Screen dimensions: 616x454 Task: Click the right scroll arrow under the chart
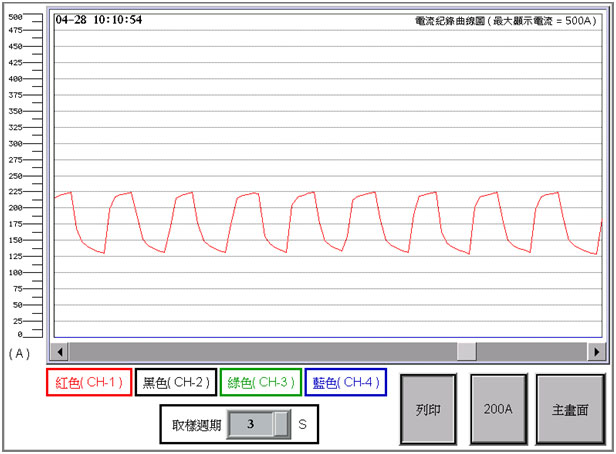(597, 352)
